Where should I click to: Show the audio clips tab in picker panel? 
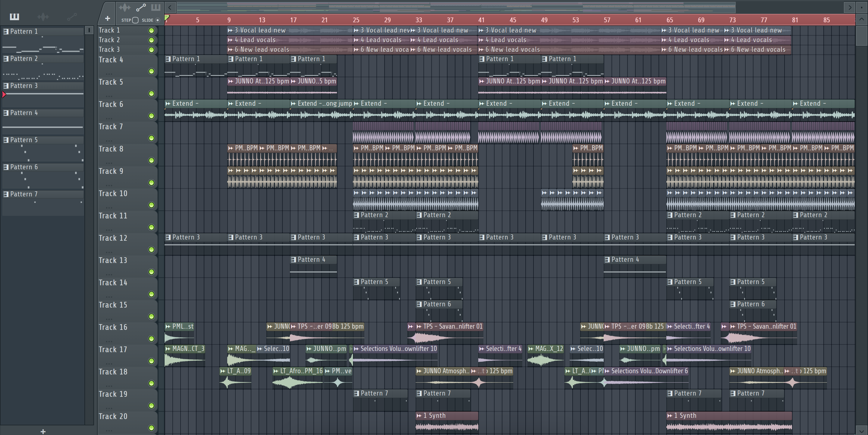click(43, 17)
